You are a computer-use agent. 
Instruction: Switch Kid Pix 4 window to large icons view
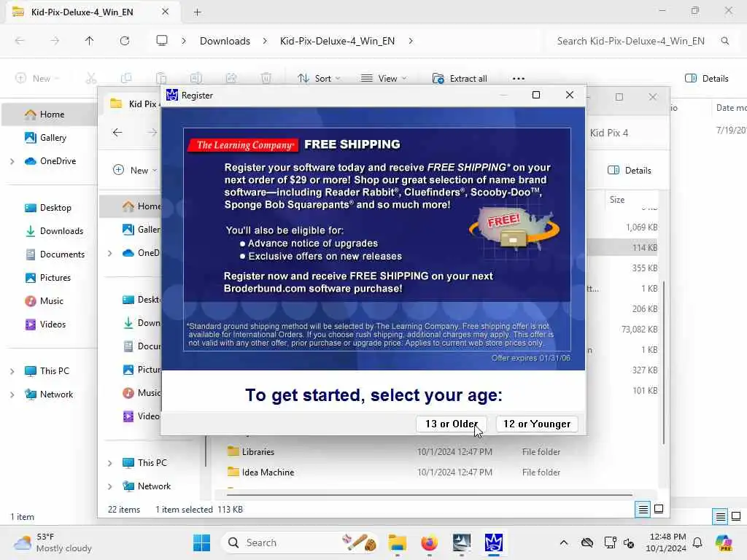659,510
